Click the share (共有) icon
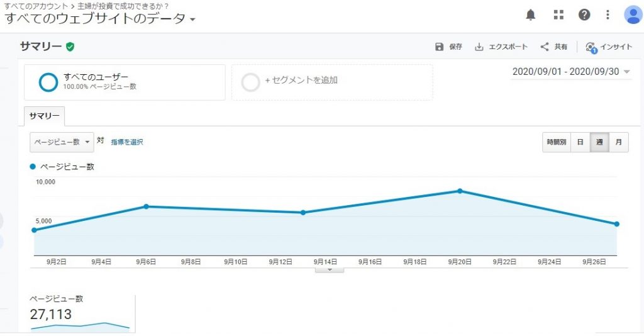The width and height of the screenshot is (644, 336). (545, 47)
